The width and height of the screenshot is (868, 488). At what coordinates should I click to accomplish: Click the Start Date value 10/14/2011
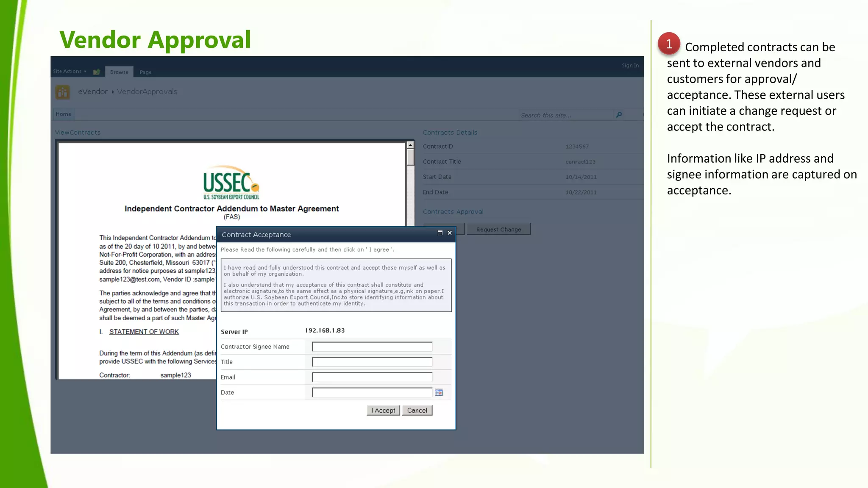tap(581, 177)
